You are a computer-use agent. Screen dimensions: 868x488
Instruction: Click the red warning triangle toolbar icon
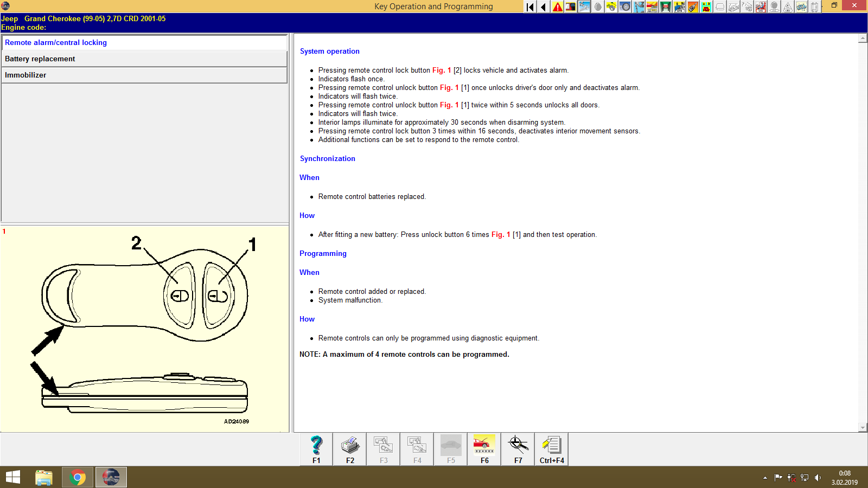click(x=557, y=7)
